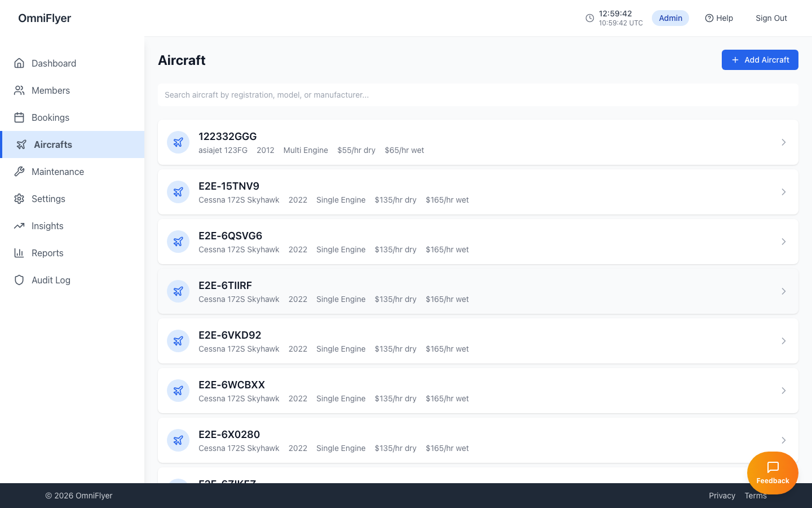The height and width of the screenshot is (508, 812).
Task: Click the Multi Engine label
Action: [306, 150]
